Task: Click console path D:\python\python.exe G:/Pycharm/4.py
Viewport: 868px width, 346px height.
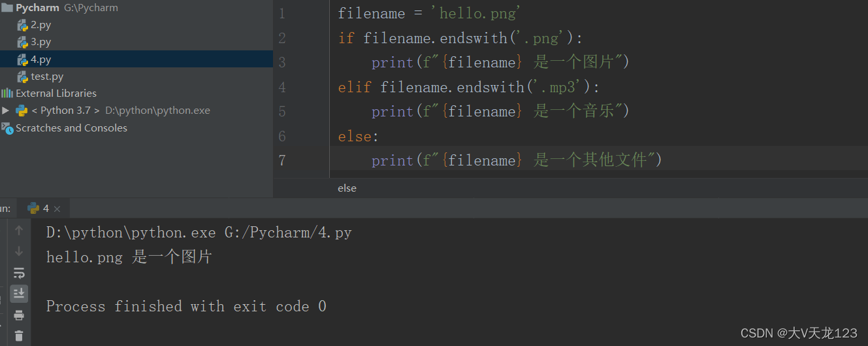Action: click(199, 232)
